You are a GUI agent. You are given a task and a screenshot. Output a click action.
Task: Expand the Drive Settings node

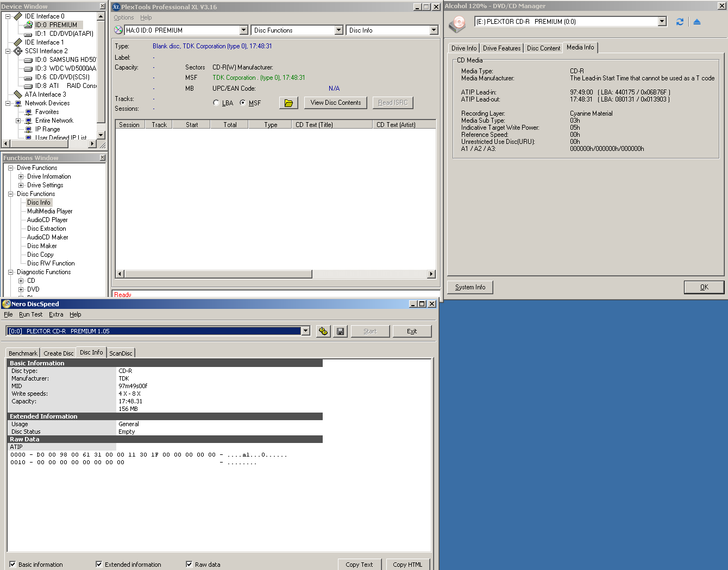pos(21,185)
